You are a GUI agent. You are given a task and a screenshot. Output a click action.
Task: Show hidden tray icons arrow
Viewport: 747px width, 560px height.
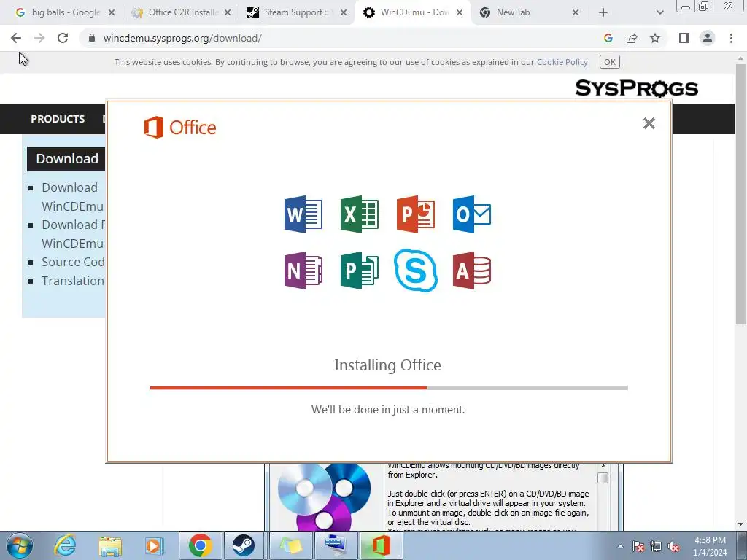(x=620, y=546)
